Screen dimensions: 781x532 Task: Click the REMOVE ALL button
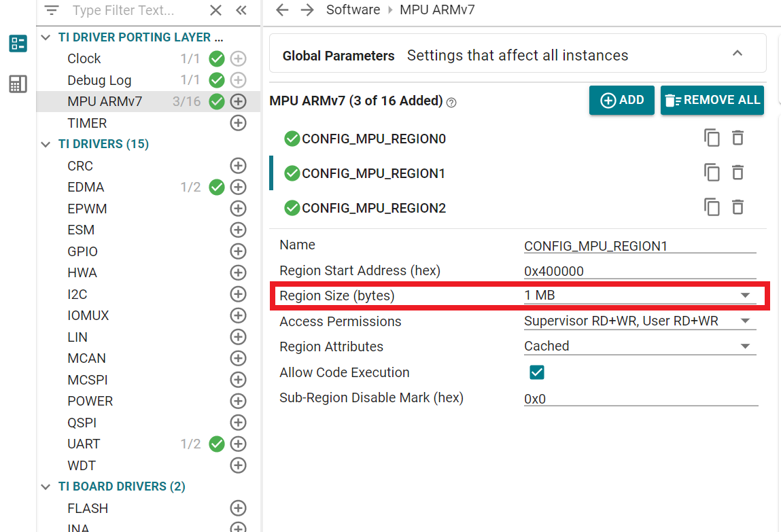tap(712, 100)
